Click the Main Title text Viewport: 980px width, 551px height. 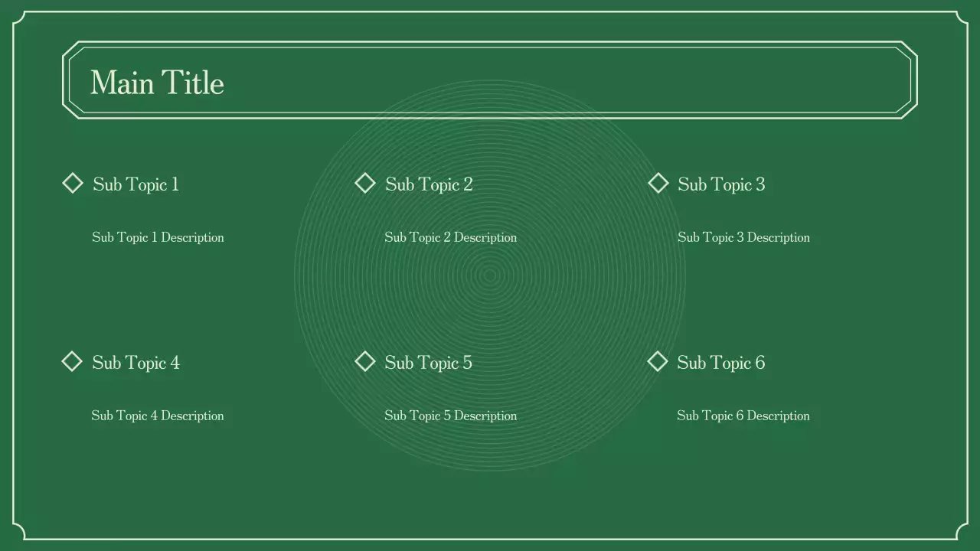[157, 83]
